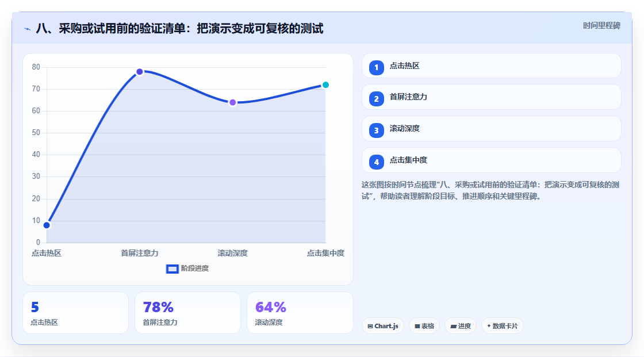Screen dimensions: 644x357
Task: Click the 进度 tag chip
Action: pos(461,326)
